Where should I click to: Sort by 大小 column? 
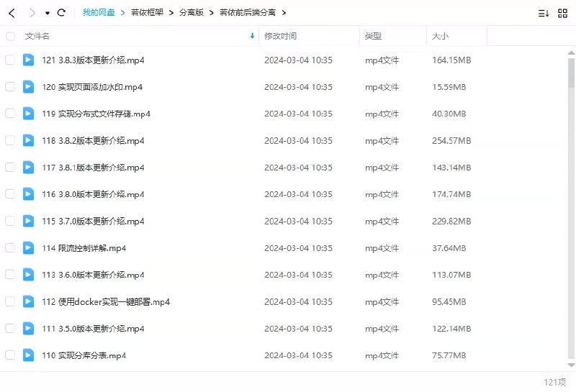[x=440, y=36]
